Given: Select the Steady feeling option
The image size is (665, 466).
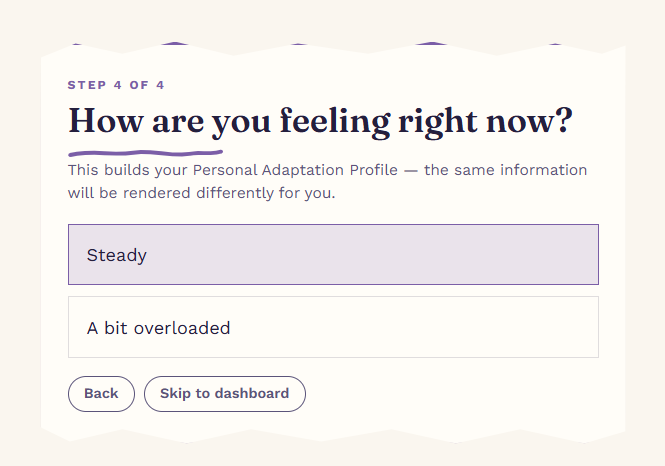Looking at the screenshot, I should pyautogui.click(x=333, y=254).
